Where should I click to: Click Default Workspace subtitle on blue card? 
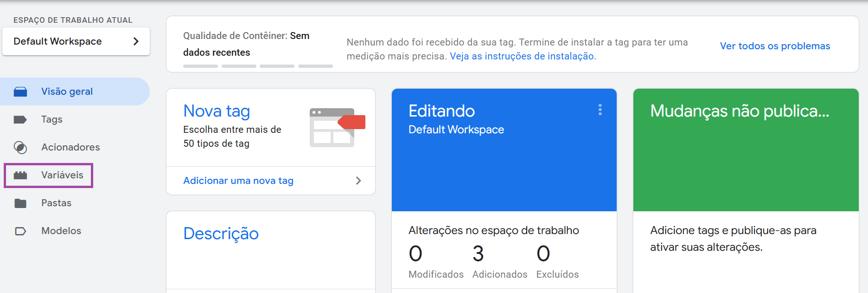pos(456,130)
